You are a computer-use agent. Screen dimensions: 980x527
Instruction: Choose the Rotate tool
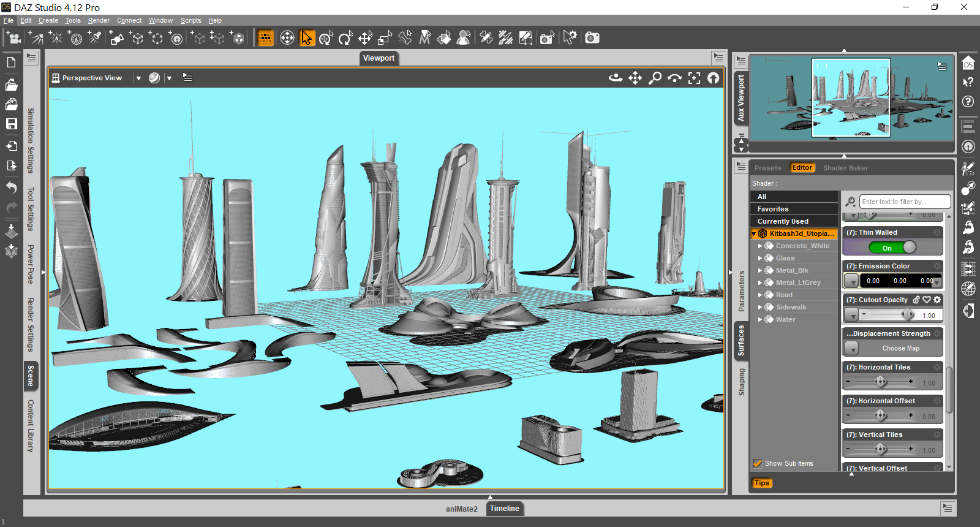point(345,38)
